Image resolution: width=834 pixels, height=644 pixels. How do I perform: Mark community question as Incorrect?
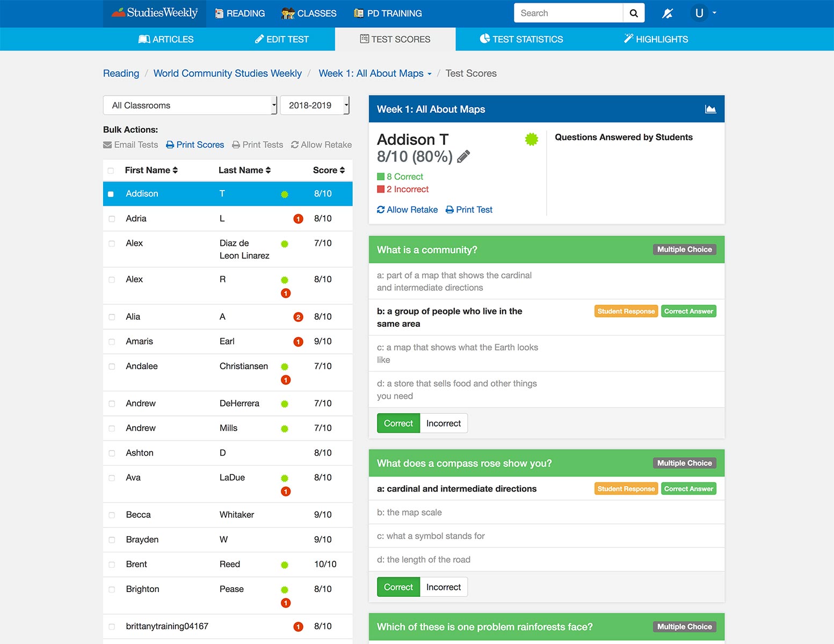point(443,423)
